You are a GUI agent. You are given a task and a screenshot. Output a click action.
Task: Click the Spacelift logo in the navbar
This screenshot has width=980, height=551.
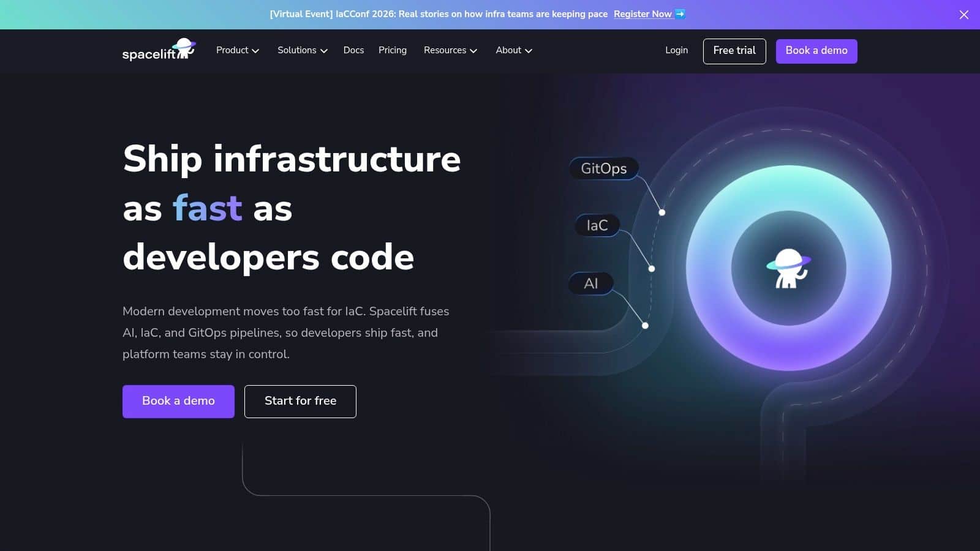coord(159,50)
